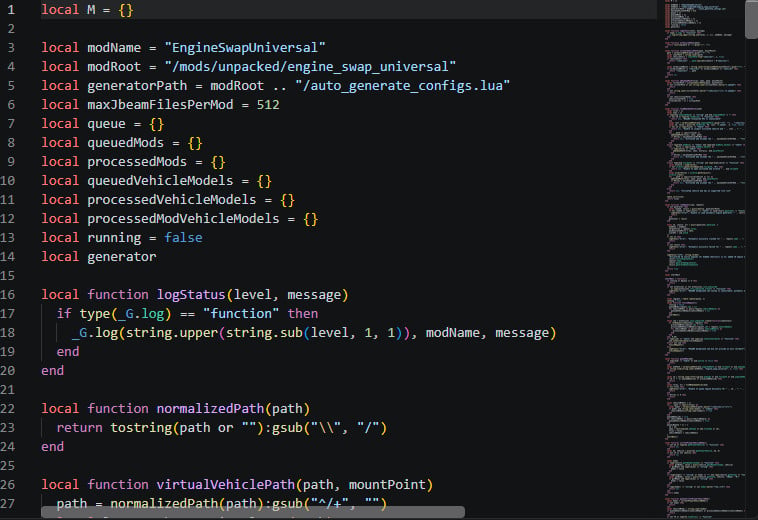The width and height of the screenshot is (758, 520).
Task: Click the "/auto_generate_configs.lua" string
Action: coord(403,86)
